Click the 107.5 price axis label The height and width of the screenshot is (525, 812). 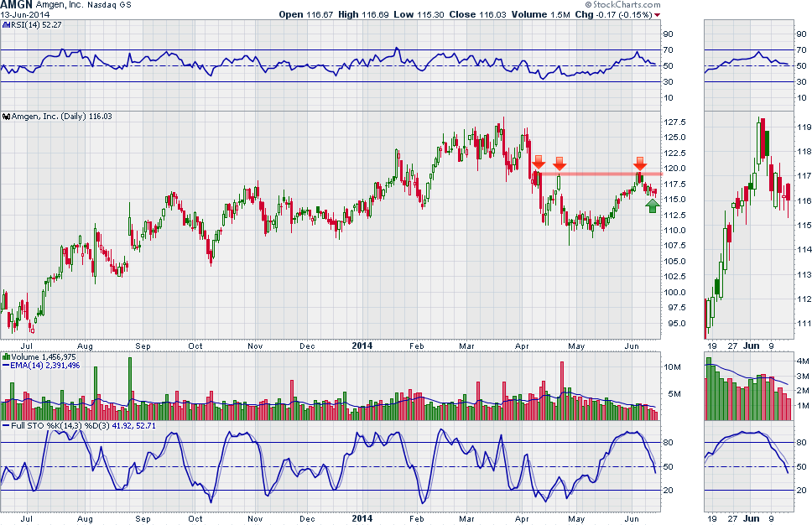pyautogui.click(x=674, y=246)
